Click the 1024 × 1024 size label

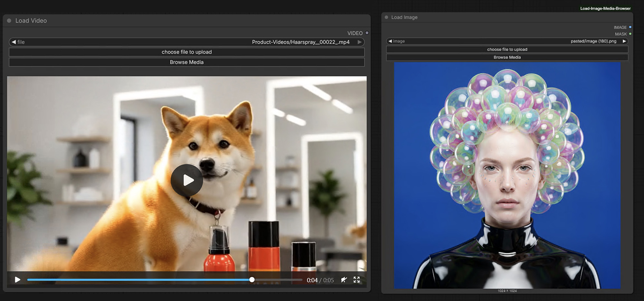pyautogui.click(x=507, y=291)
